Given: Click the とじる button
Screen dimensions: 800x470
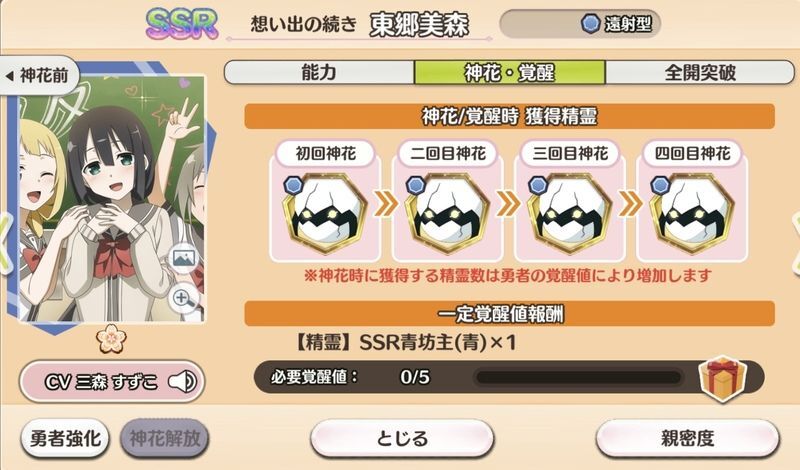Looking at the screenshot, I should pos(402,438).
